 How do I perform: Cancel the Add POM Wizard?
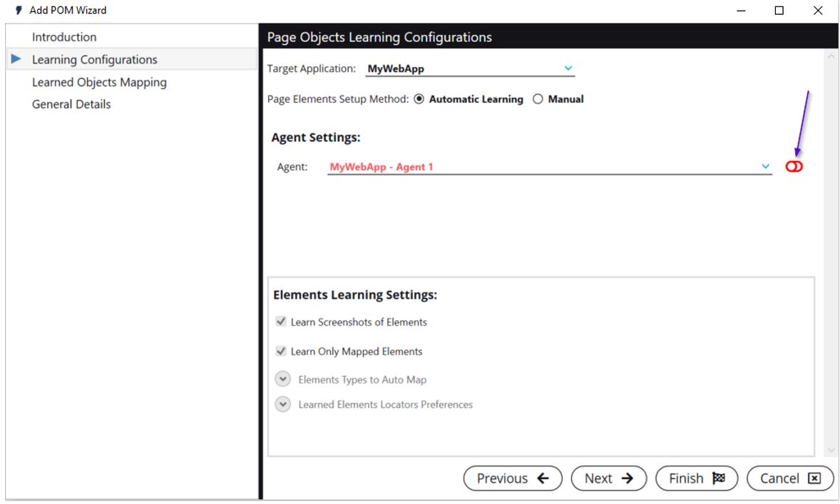[790, 478]
